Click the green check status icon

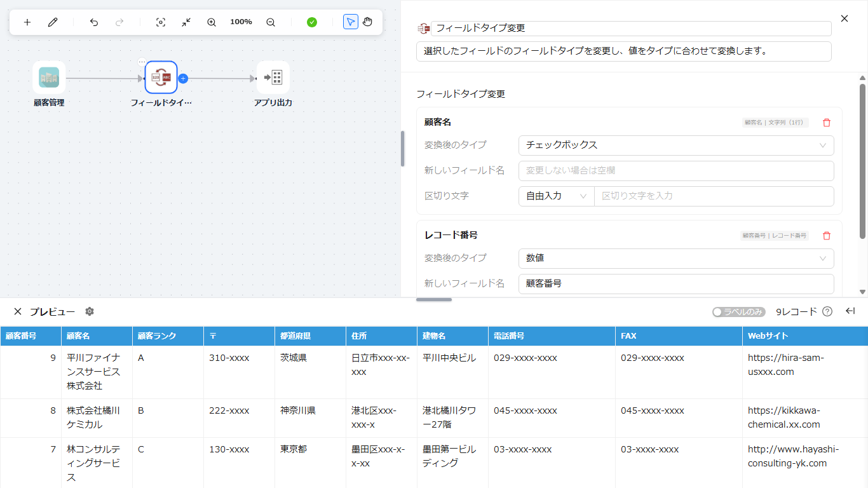click(x=312, y=22)
